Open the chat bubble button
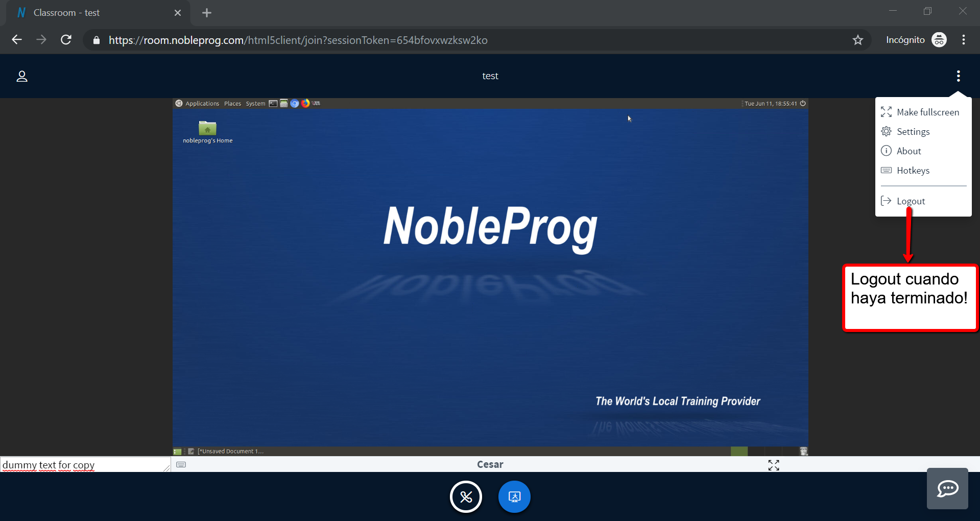 tap(947, 489)
